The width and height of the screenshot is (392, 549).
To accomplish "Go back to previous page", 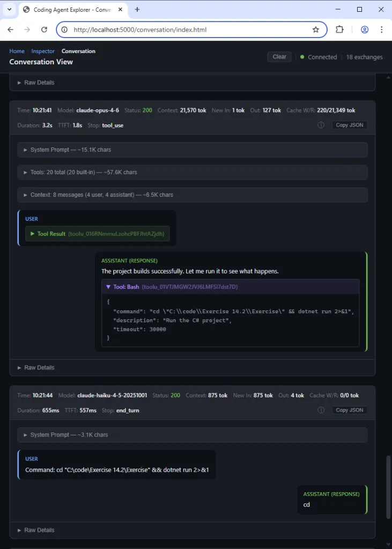I will (x=11, y=30).
